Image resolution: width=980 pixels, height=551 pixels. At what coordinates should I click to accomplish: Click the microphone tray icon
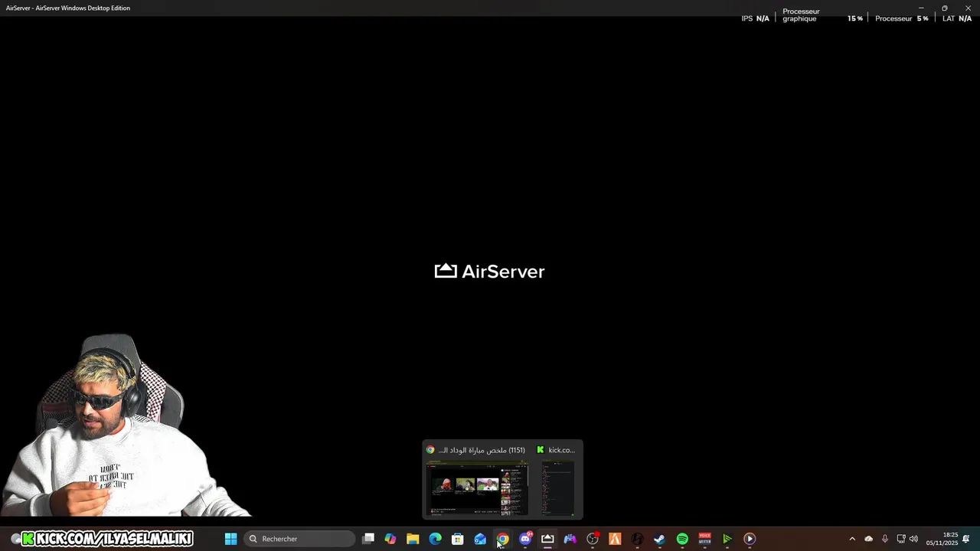[884, 539]
